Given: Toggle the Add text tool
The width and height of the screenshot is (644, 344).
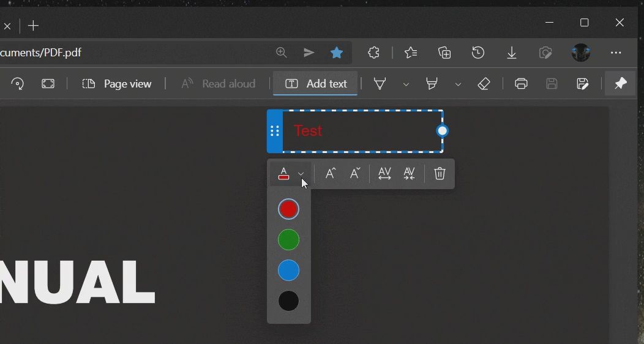Looking at the screenshot, I should coord(315,84).
